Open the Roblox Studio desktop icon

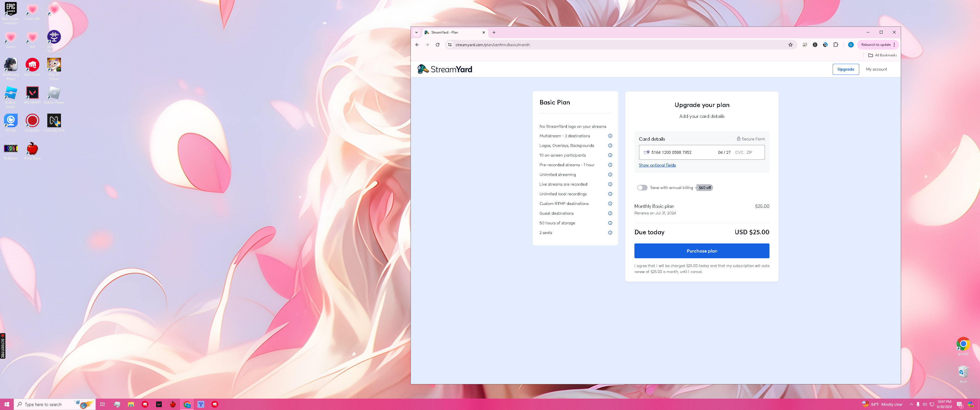point(11,97)
